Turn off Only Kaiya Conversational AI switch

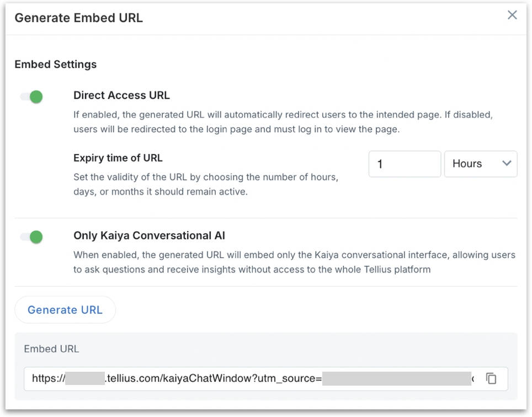[x=32, y=237]
